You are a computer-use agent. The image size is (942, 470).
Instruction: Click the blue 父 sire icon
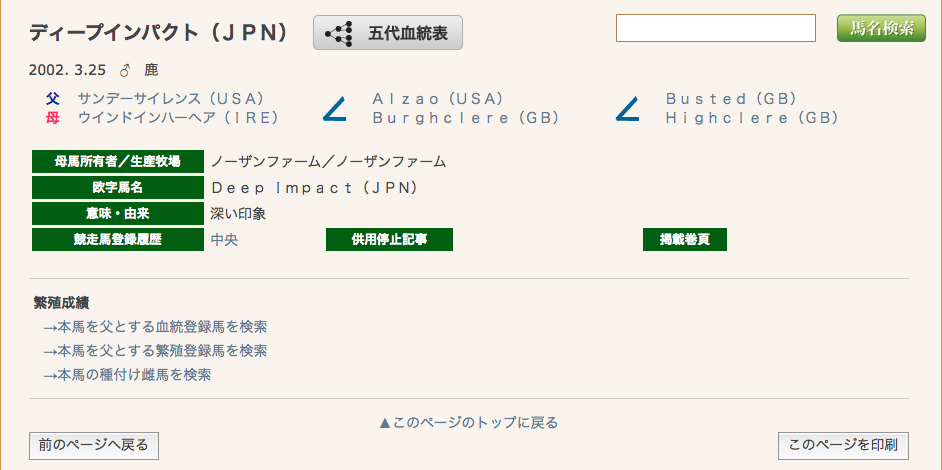coord(53,99)
